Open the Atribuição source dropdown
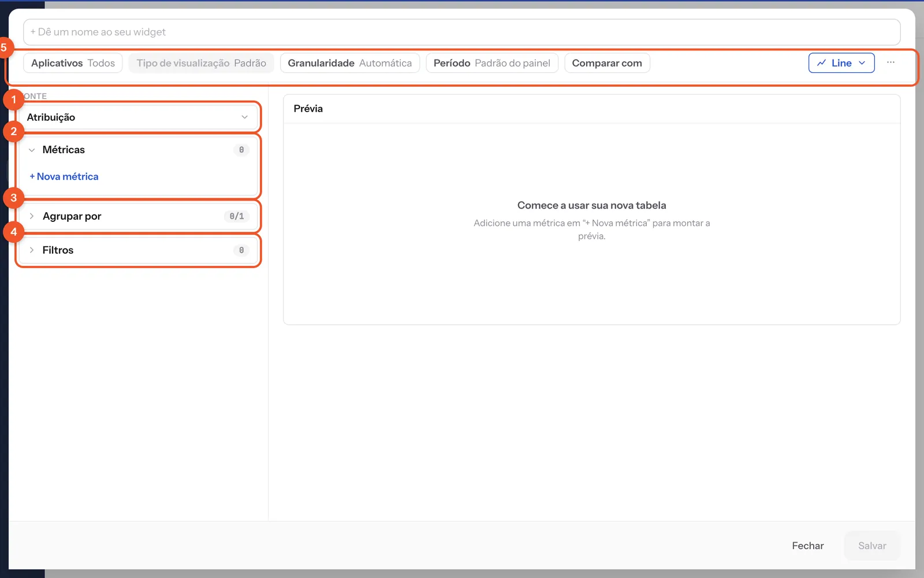 click(138, 117)
